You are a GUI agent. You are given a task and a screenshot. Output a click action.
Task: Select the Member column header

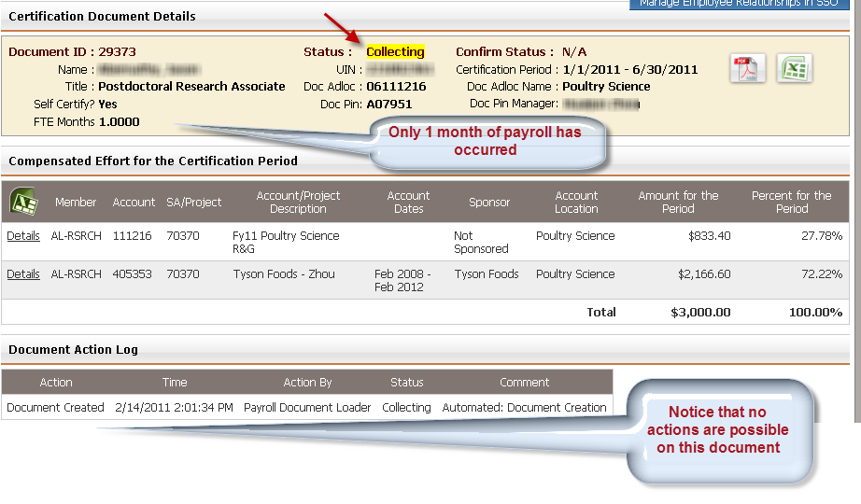(76, 203)
